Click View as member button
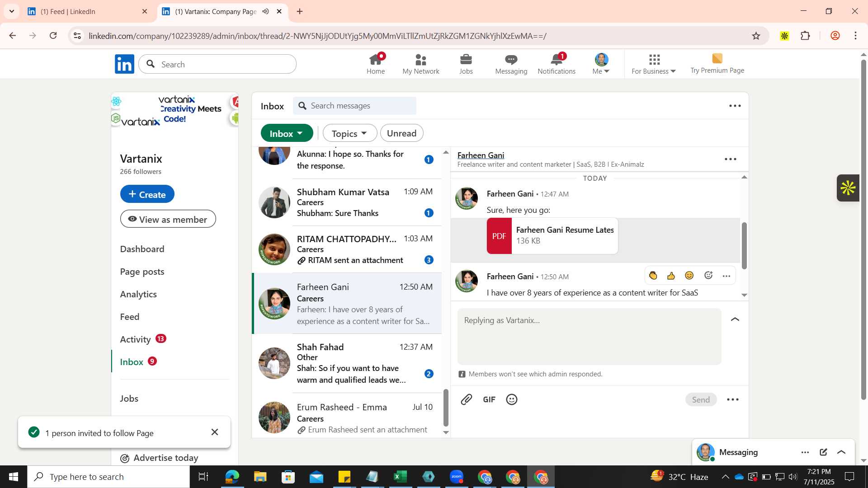This screenshot has height=488, width=868. [x=168, y=219]
